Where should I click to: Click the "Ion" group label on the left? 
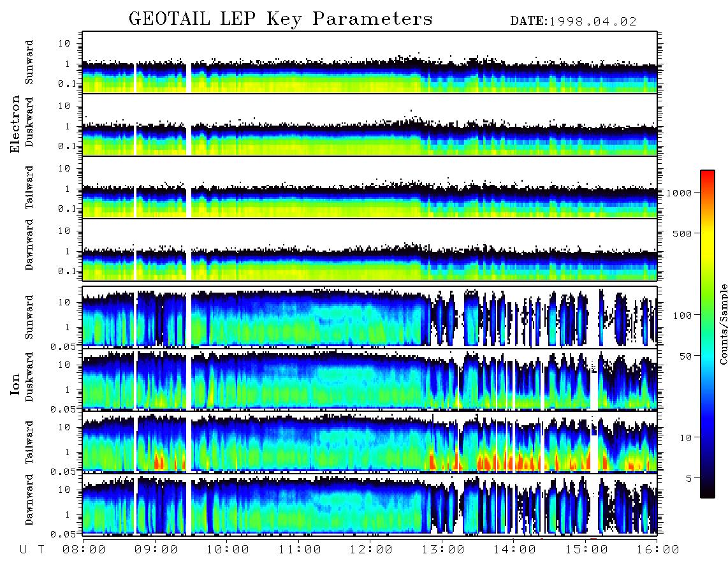15,384
